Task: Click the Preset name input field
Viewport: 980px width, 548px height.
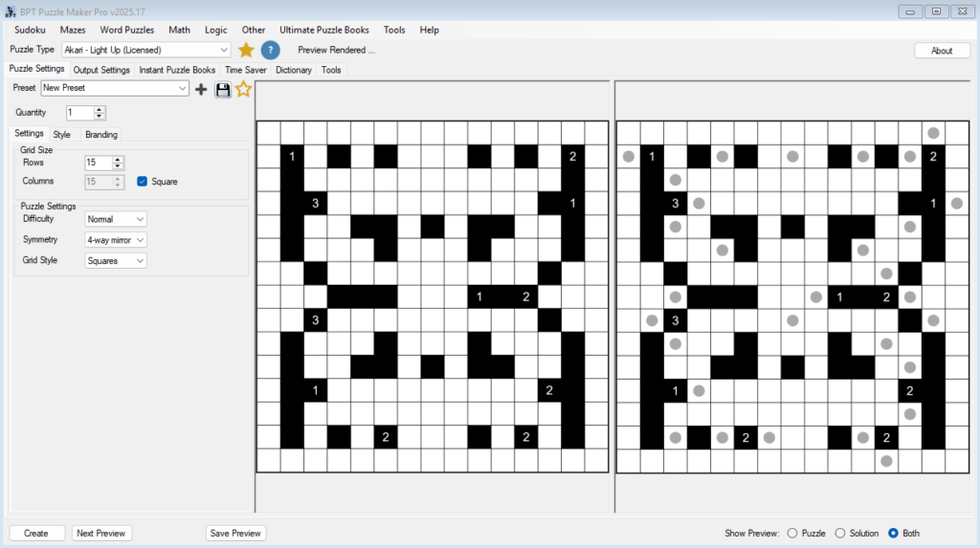Action: 108,88
